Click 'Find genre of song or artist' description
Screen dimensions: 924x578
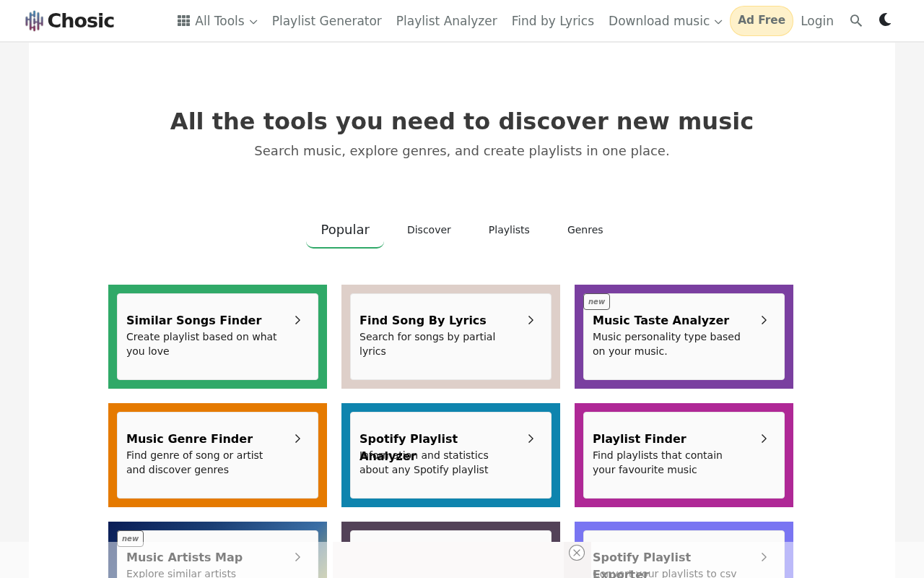point(195,462)
